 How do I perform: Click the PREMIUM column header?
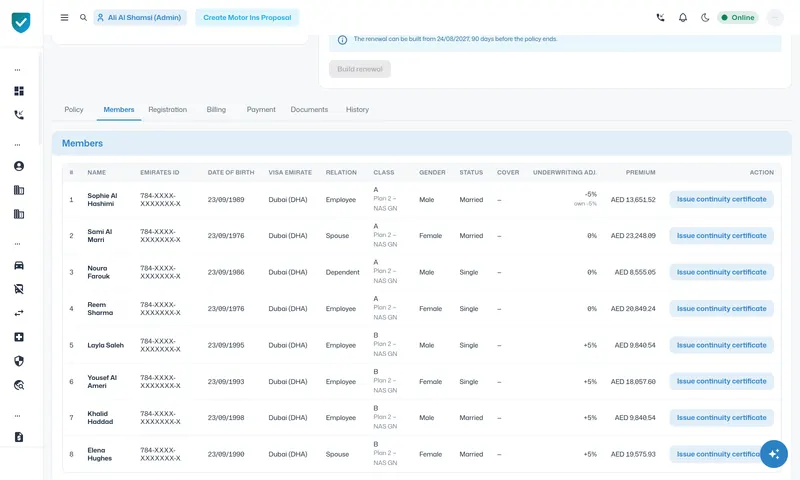pyautogui.click(x=640, y=172)
